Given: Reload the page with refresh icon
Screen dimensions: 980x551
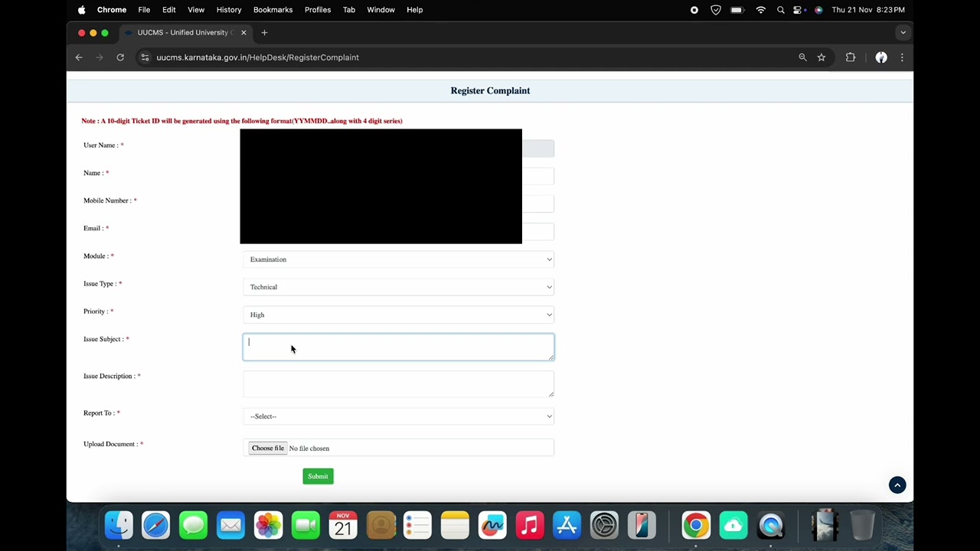Looking at the screenshot, I should [120, 57].
